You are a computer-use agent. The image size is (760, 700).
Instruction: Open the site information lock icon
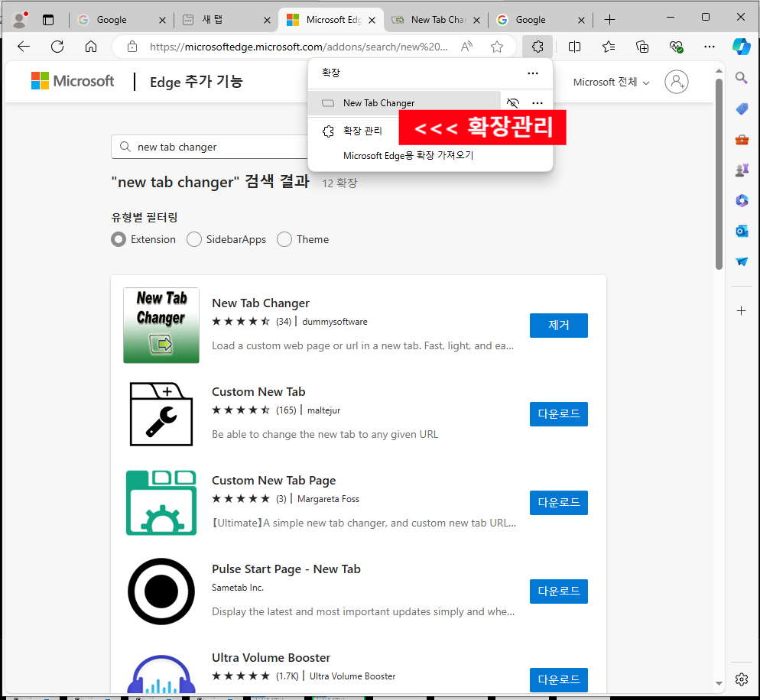point(132,47)
